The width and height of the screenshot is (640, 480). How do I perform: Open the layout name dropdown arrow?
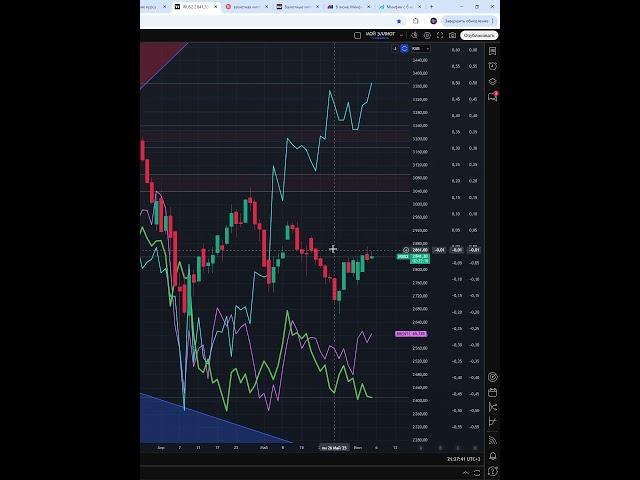pyautogui.click(x=402, y=36)
